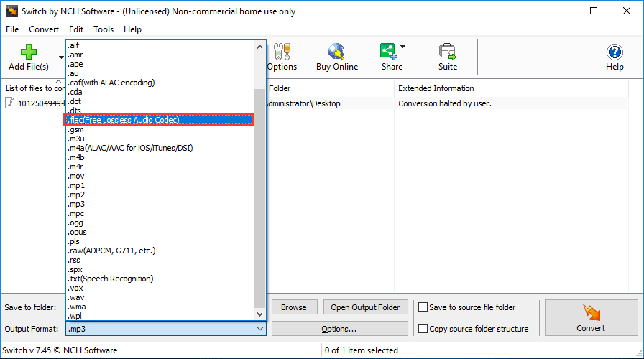Open the Options toolbar icon

point(282,52)
